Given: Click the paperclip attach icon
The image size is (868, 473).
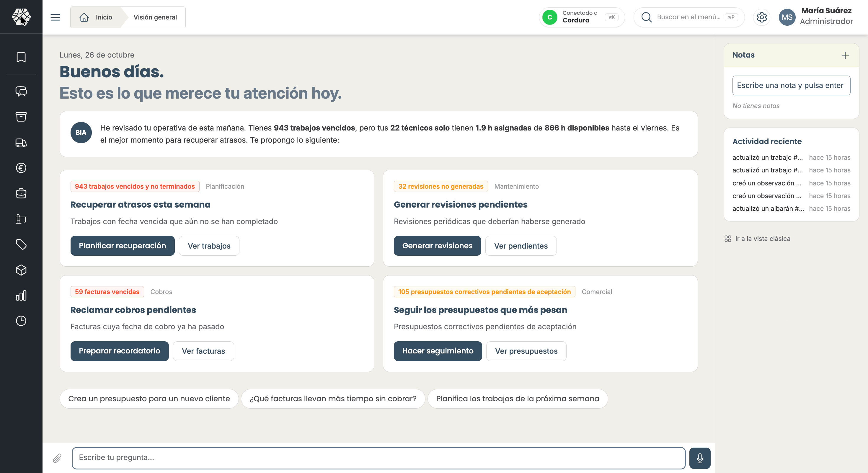Looking at the screenshot, I should coord(57,458).
